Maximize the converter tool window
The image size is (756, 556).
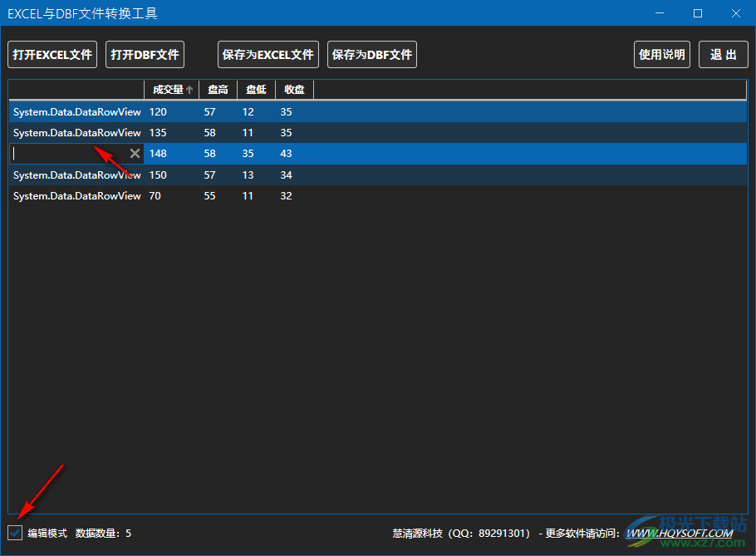coord(698,13)
